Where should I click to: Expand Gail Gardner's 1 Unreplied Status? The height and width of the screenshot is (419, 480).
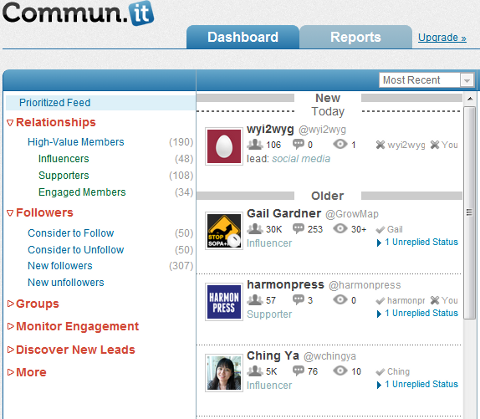coord(417,242)
